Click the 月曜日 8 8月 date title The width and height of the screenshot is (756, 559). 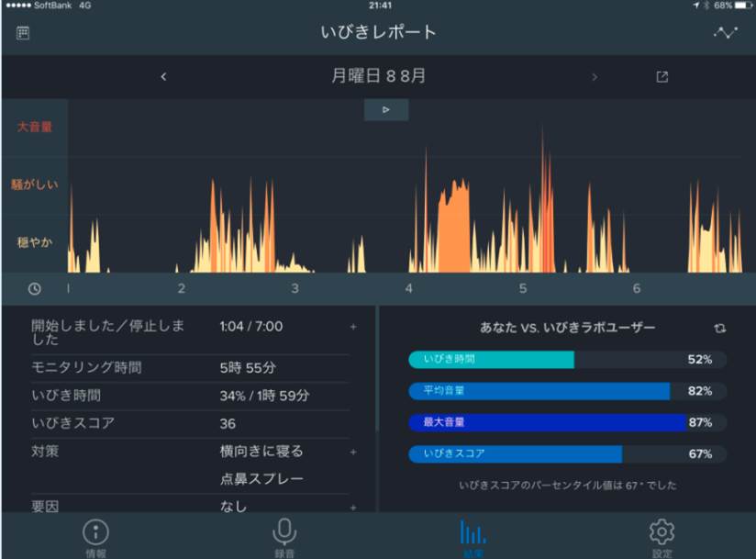click(x=378, y=76)
